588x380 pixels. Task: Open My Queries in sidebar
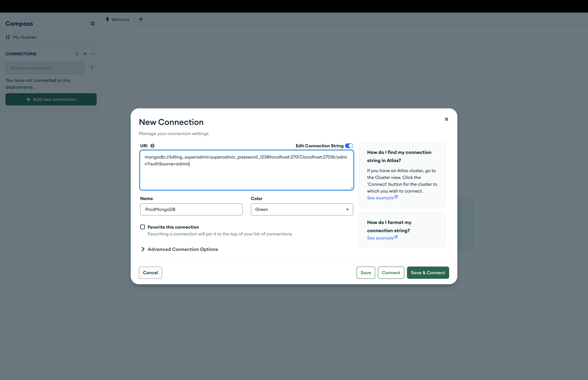pyautogui.click(x=24, y=37)
